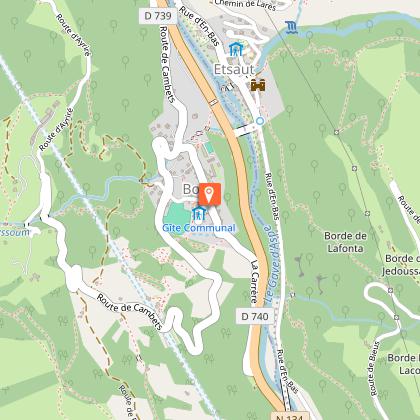
Task: Select the Route de Cambets lower label
Action: pyautogui.click(x=129, y=312)
